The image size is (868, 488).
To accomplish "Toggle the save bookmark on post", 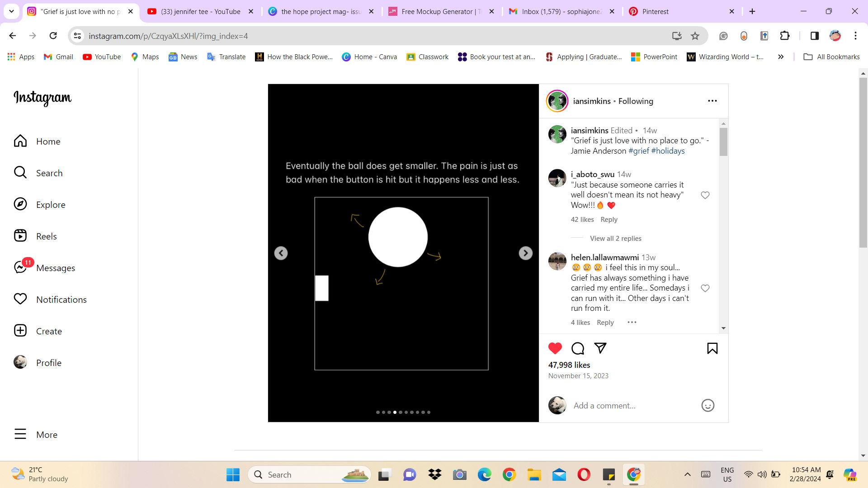I will (712, 348).
